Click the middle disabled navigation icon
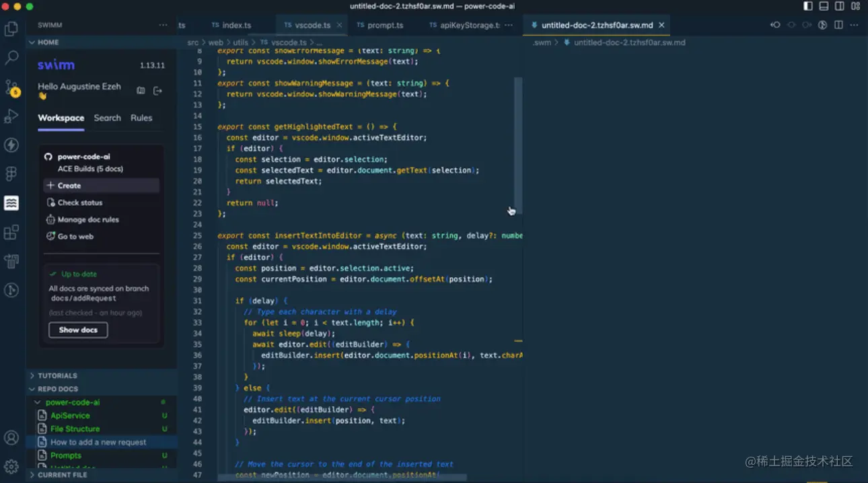868x483 pixels. point(791,25)
